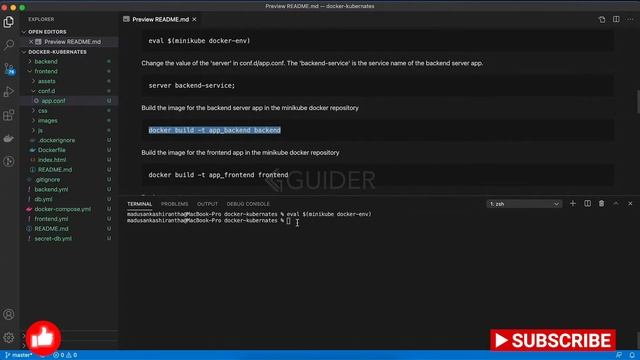Click the 'eval $(minikube docker-env)' code block

199,41
